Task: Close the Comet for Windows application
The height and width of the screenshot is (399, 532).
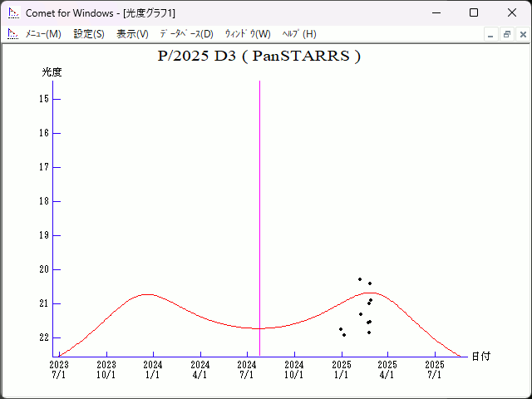Action: pos(512,13)
